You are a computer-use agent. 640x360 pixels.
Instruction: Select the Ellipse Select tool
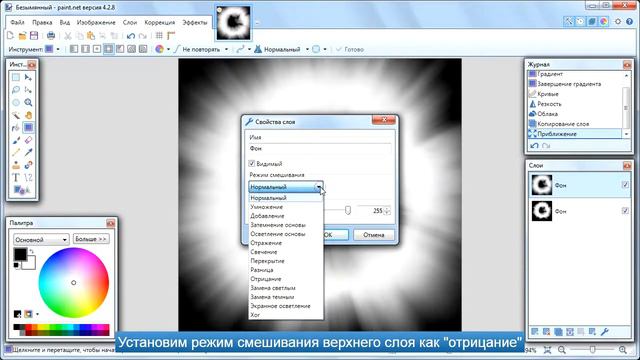(16, 102)
